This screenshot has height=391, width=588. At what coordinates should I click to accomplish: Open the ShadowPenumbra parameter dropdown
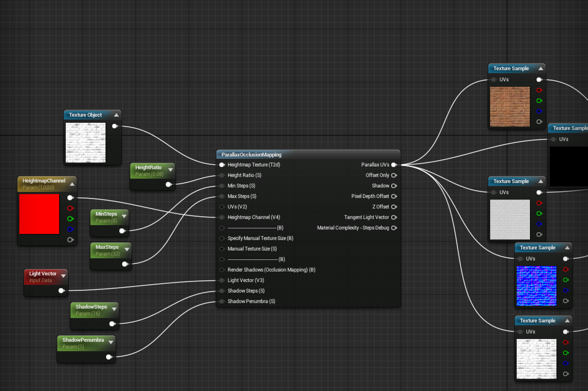coord(111,342)
